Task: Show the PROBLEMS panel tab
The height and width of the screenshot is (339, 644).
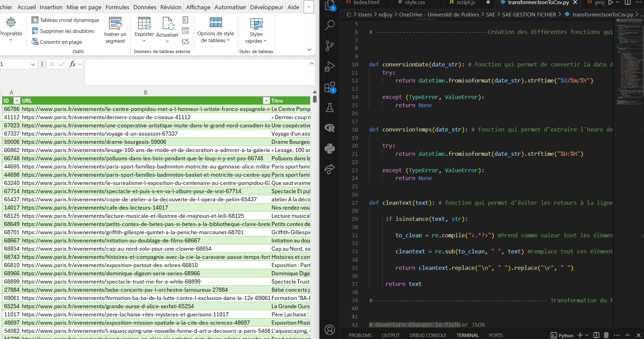Action: click(360, 335)
